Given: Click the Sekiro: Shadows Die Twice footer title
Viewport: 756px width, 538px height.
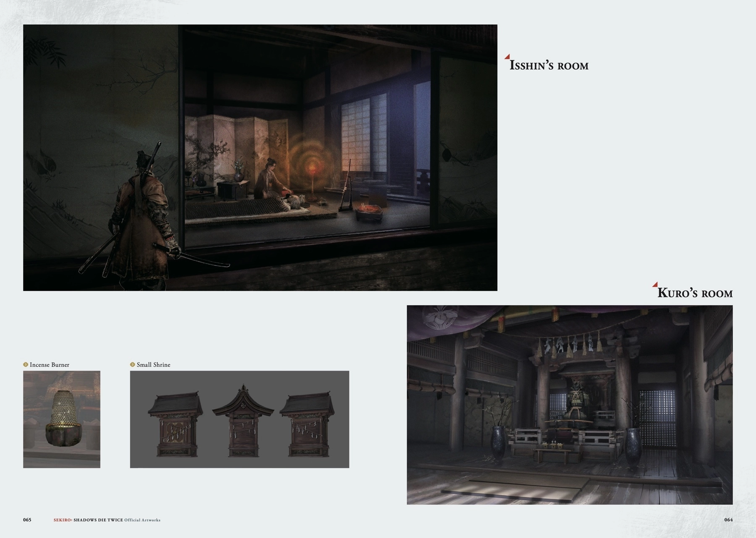Looking at the screenshot, I should [88, 520].
